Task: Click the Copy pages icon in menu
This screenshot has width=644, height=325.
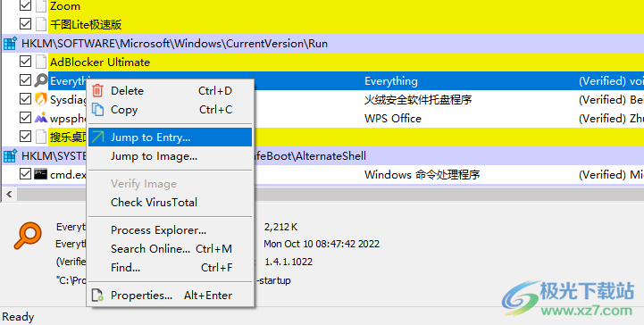Action: (97, 110)
